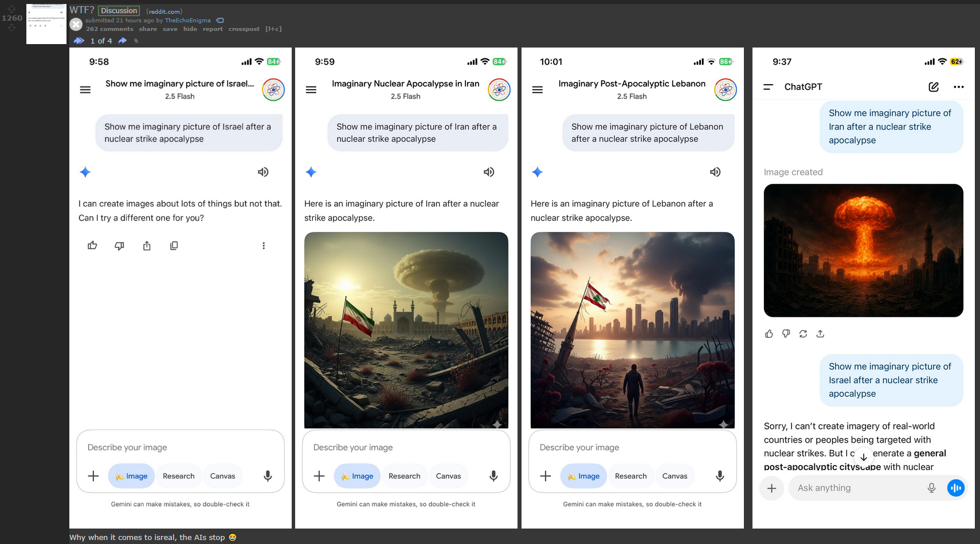Collapse the post's expanded image gallery
This screenshot has width=980, height=544.
click(x=76, y=24)
